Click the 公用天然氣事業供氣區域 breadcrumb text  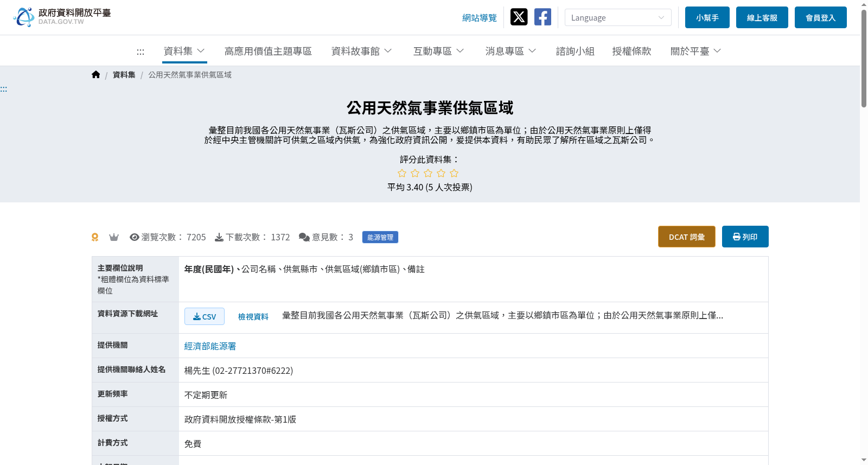[x=190, y=75]
